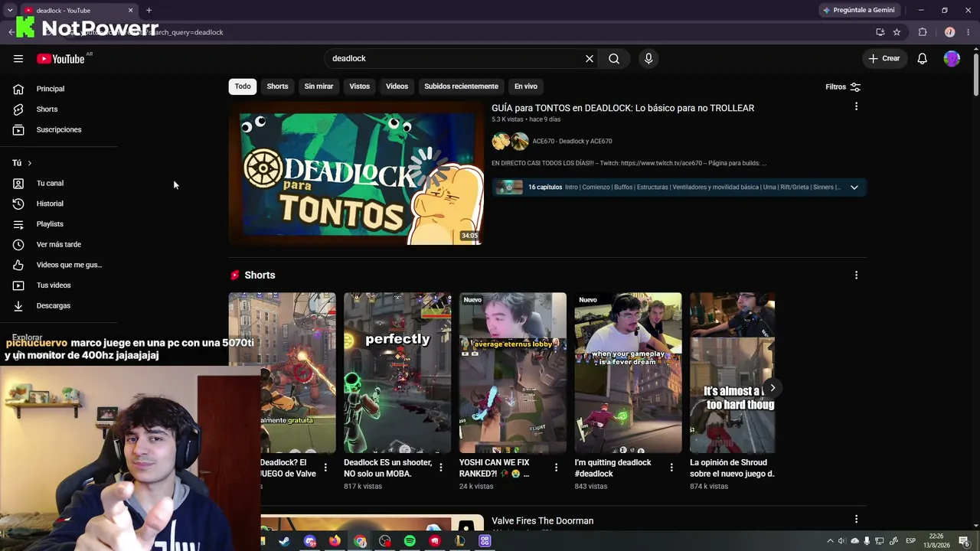This screenshot has height=551, width=980.
Task: Open options for the Shorts shelf
Action: point(856,275)
